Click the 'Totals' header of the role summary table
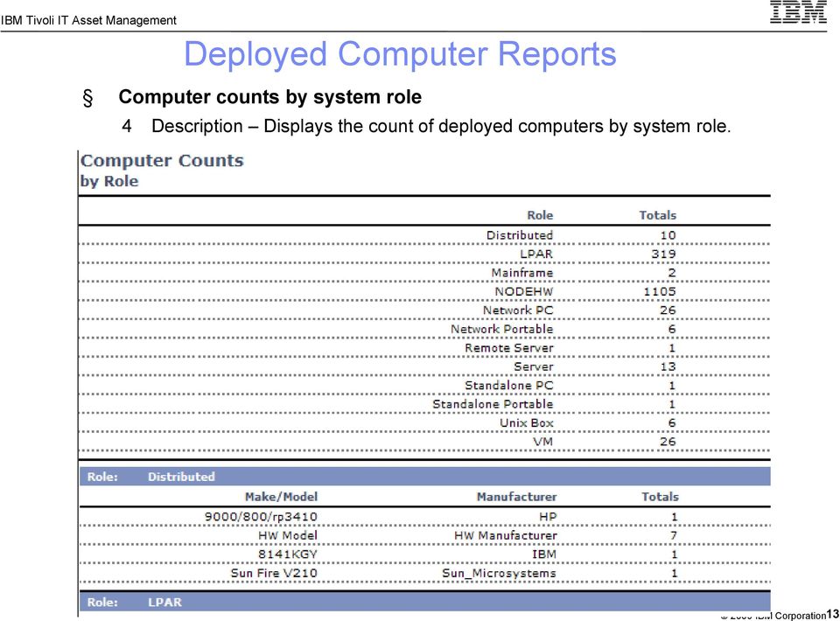This screenshot has height=621, width=840. tap(657, 215)
